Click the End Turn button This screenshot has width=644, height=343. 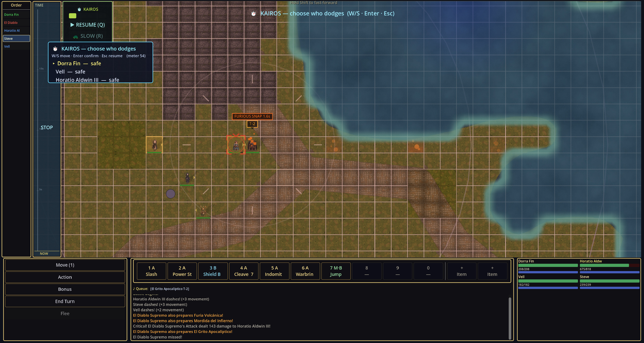pos(65,301)
